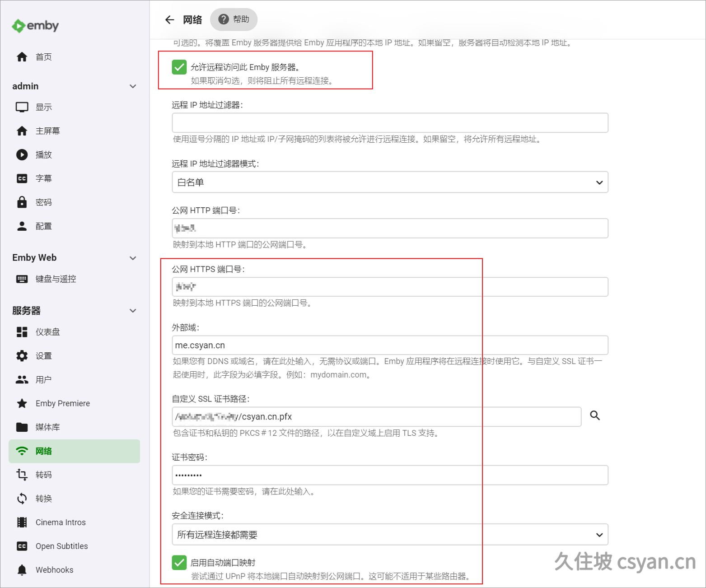Open 字幕 subtitle settings
The height and width of the screenshot is (588, 706).
(75, 178)
